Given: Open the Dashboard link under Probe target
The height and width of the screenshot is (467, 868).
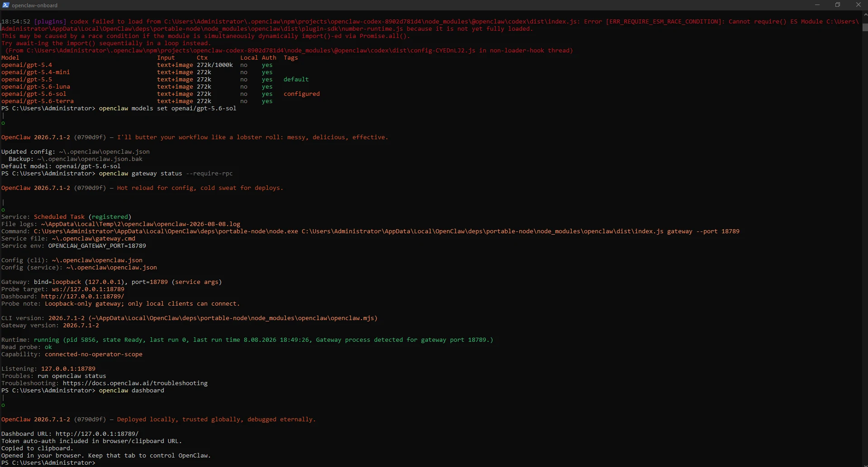Looking at the screenshot, I should point(83,297).
